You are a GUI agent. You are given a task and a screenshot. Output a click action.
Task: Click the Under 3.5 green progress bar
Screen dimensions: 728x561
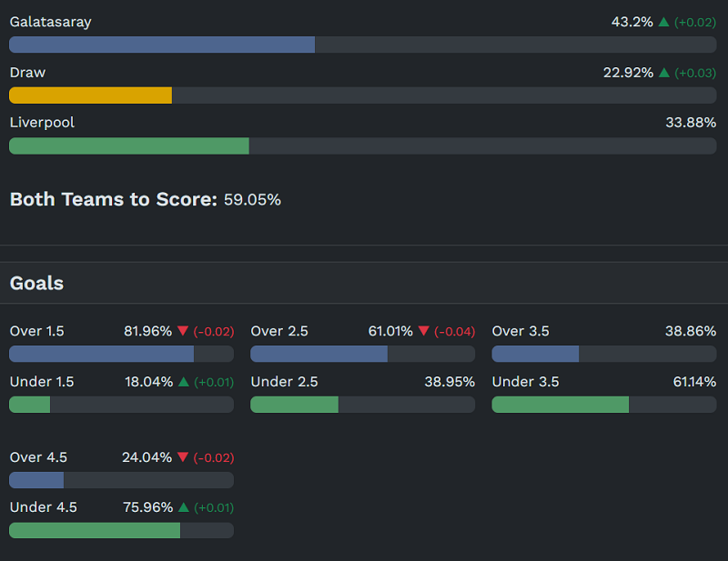[560, 405]
